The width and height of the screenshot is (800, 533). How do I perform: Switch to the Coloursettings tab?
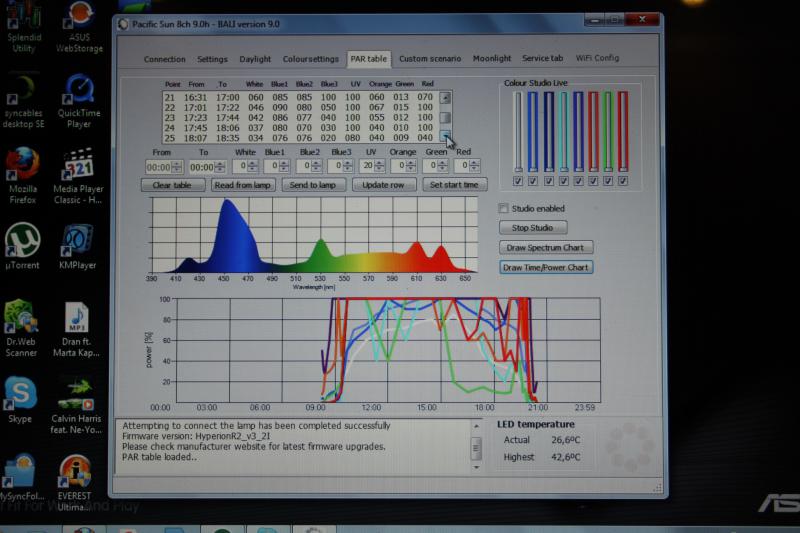[310, 59]
